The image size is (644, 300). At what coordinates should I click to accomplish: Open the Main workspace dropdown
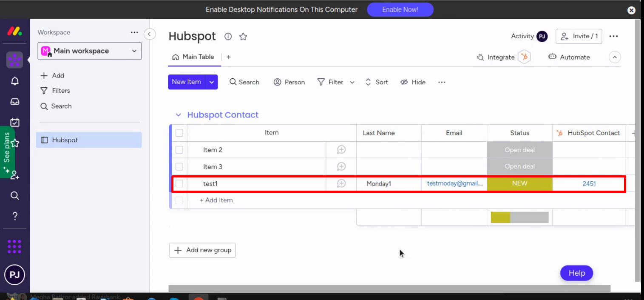[x=90, y=51]
